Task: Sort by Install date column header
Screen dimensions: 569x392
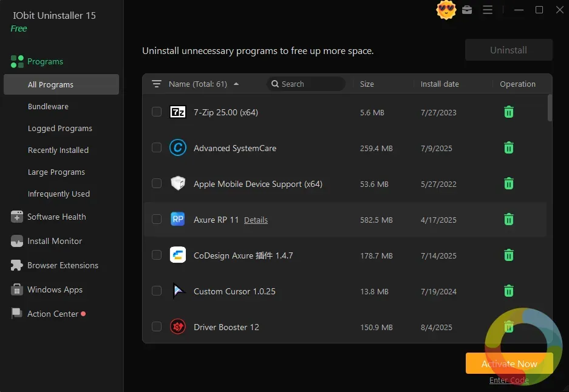Action: tap(440, 84)
